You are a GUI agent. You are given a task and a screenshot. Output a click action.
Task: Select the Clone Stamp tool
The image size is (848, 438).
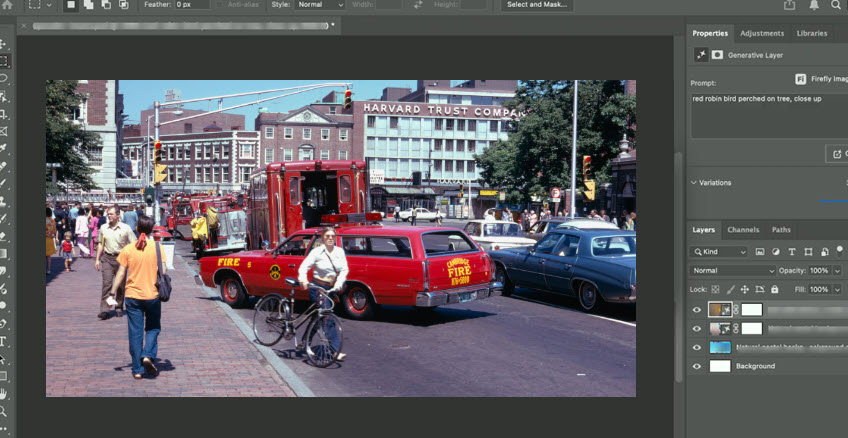point(3,201)
